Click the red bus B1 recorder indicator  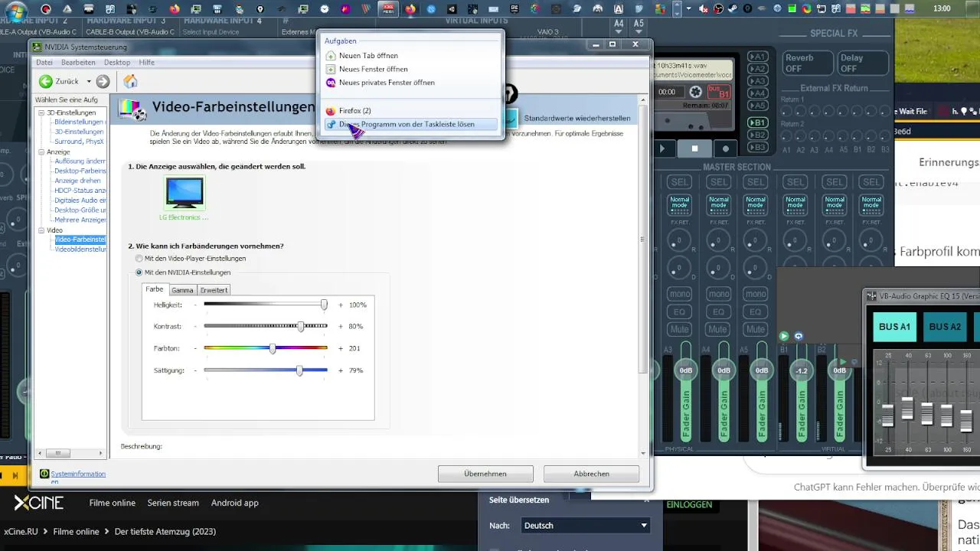click(x=719, y=92)
